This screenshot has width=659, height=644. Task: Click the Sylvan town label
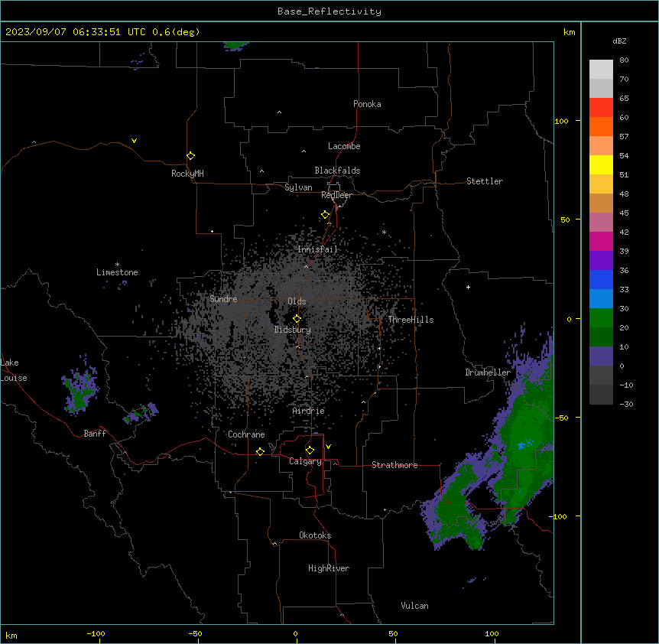(x=298, y=187)
